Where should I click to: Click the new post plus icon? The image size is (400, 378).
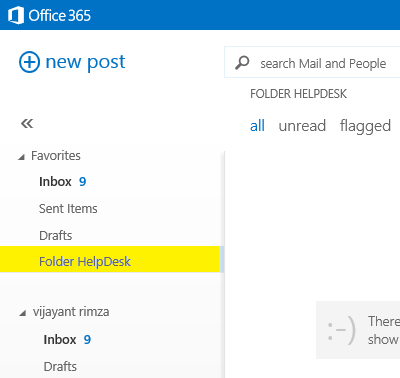point(29,62)
